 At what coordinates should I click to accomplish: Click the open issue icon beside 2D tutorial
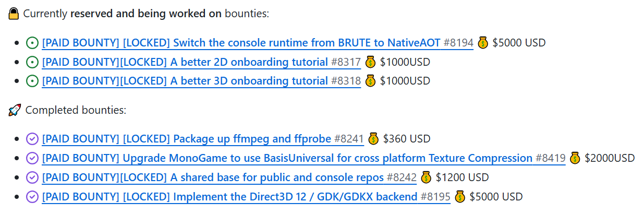(32, 62)
